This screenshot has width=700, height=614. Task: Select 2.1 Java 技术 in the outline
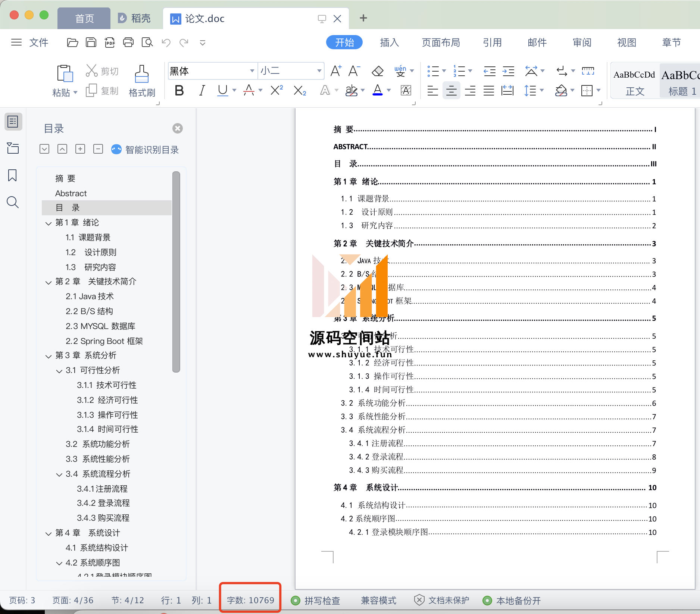pyautogui.click(x=90, y=296)
